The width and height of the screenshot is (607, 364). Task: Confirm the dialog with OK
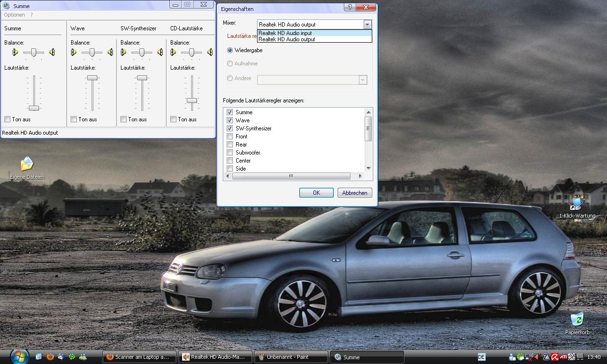pos(316,193)
